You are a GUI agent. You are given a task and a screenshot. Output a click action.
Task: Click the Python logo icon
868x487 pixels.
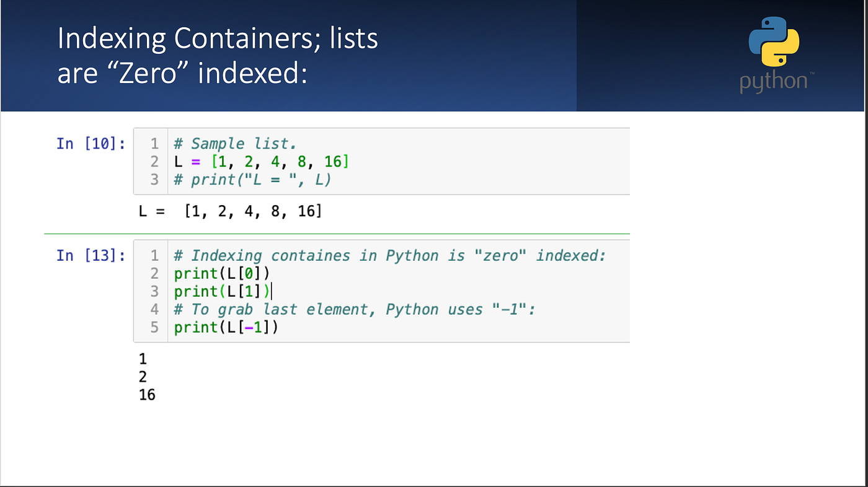[774, 41]
